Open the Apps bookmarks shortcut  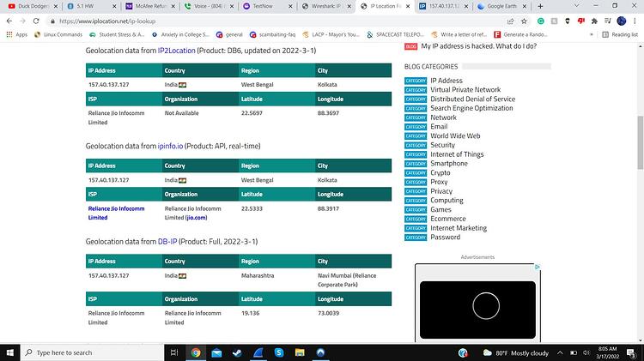tap(17, 34)
